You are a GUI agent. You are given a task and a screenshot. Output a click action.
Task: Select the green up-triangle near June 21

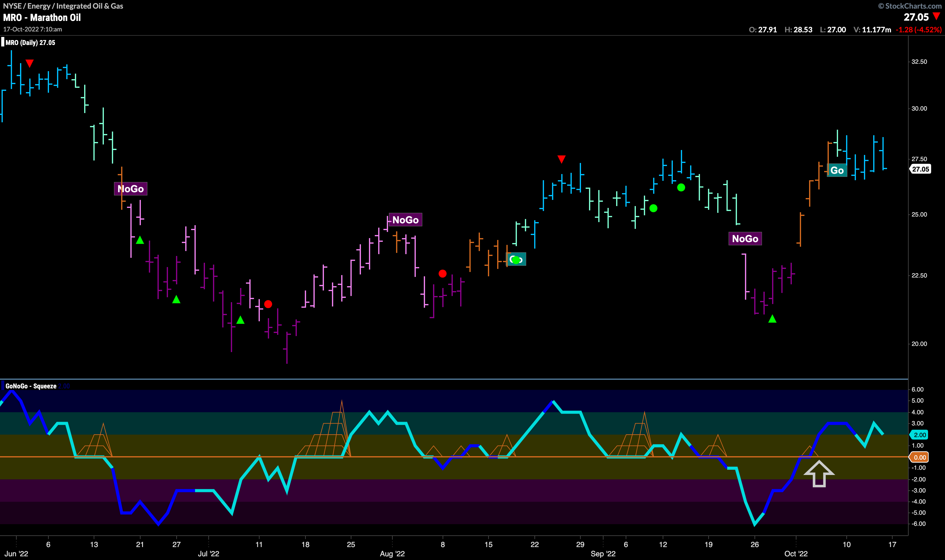coord(140,240)
